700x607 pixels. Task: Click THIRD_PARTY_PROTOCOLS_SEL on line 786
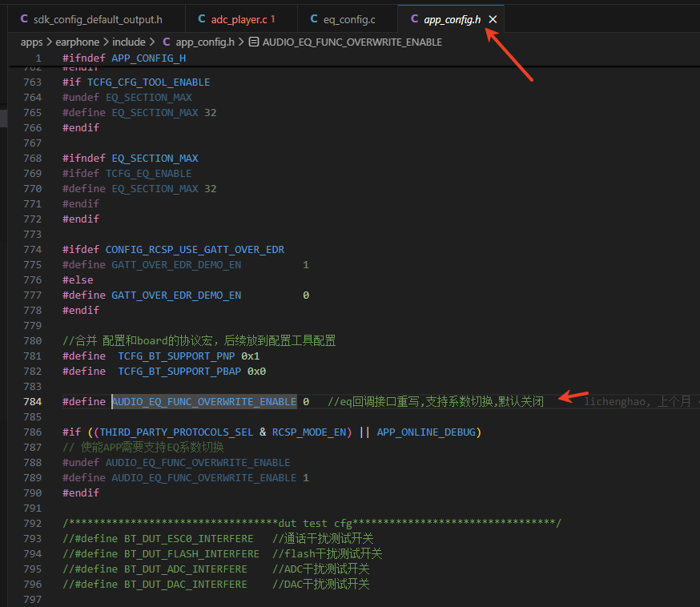[x=176, y=432]
